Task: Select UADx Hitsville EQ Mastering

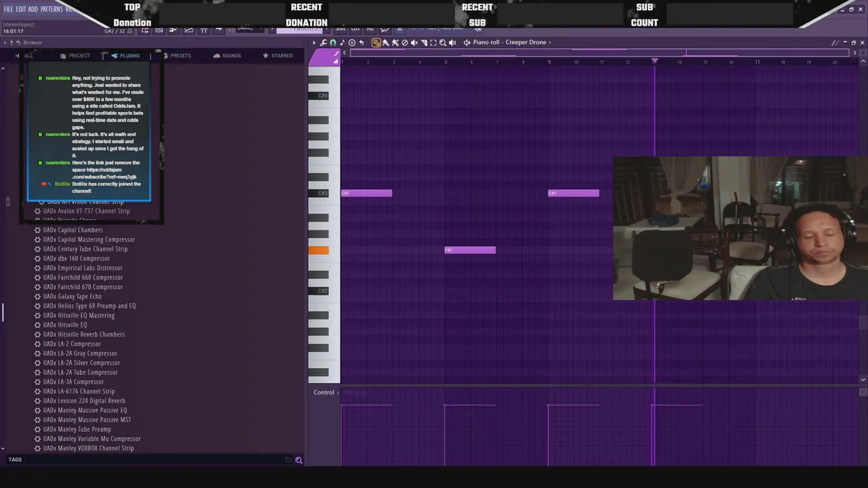Action: tap(79, 315)
